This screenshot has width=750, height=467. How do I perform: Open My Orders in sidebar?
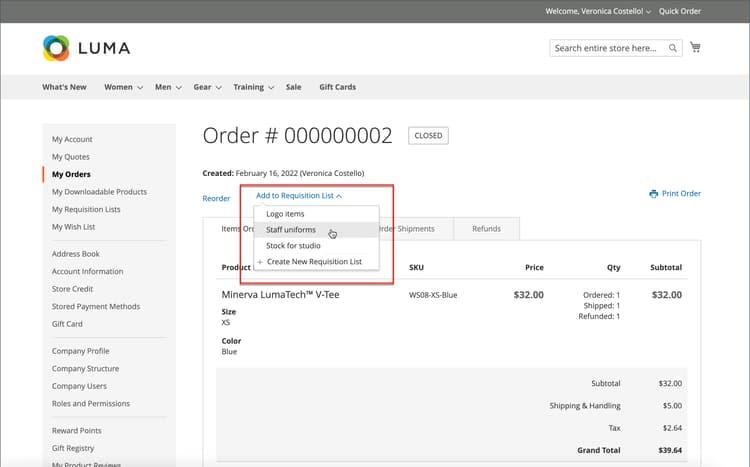[x=71, y=174]
